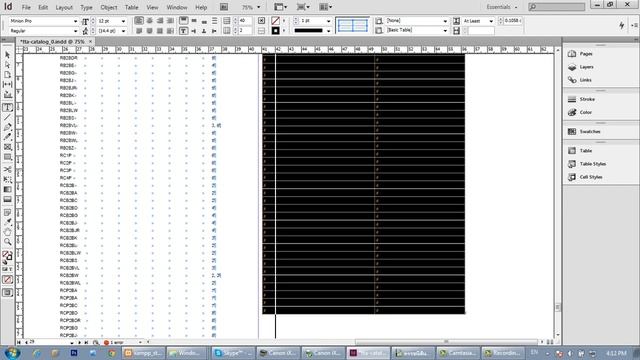Click the search box in application bar
640x360 pixels.
(557, 7)
